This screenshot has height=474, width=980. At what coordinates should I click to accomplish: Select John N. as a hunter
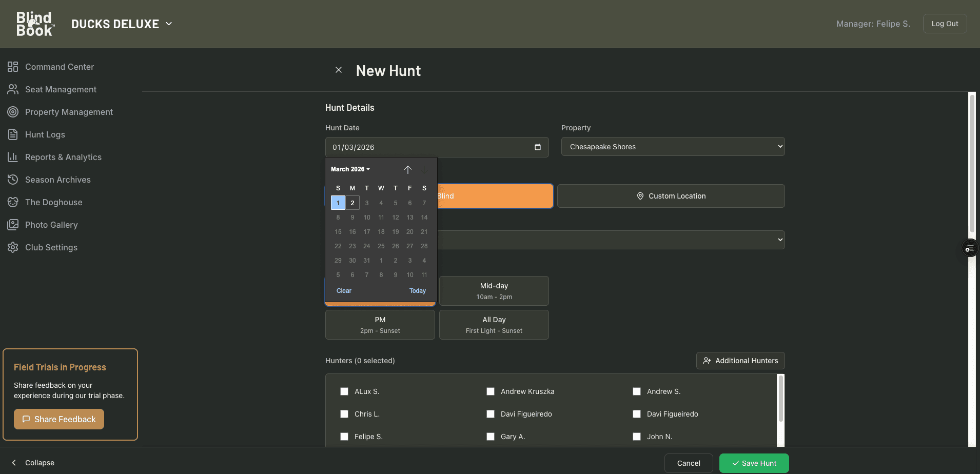pyautogui.click(x=637, y=436)
